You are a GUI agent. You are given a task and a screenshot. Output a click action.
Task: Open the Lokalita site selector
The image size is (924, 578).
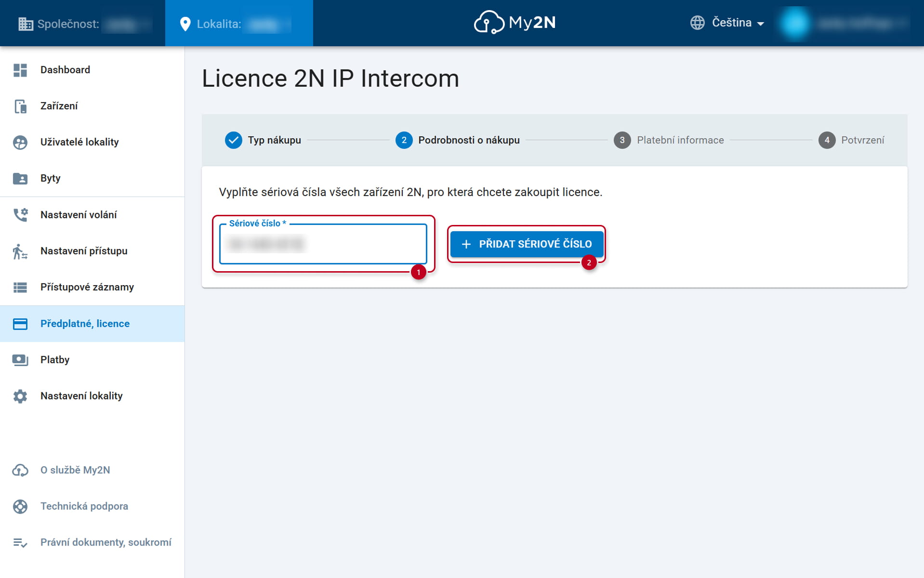pyautogui.click(x=239, y=24)
